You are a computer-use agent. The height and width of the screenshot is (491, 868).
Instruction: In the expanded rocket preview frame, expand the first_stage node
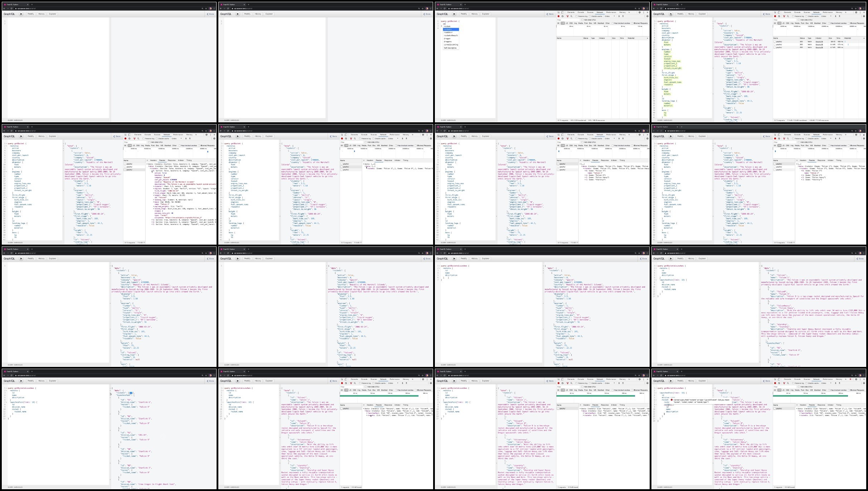coord(154,193)
